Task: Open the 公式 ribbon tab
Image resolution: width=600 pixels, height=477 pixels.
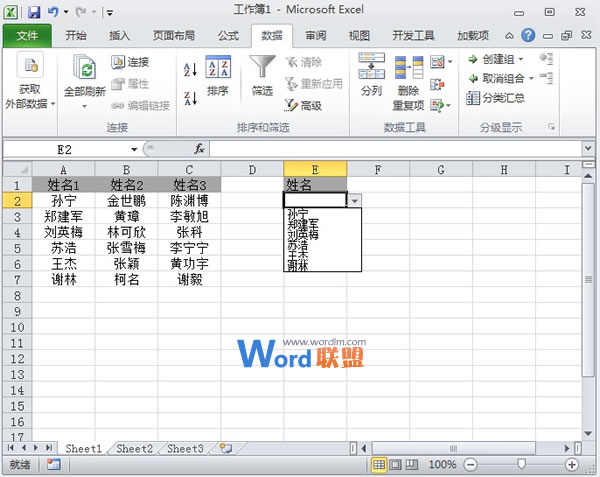Action: click(227, 35)
